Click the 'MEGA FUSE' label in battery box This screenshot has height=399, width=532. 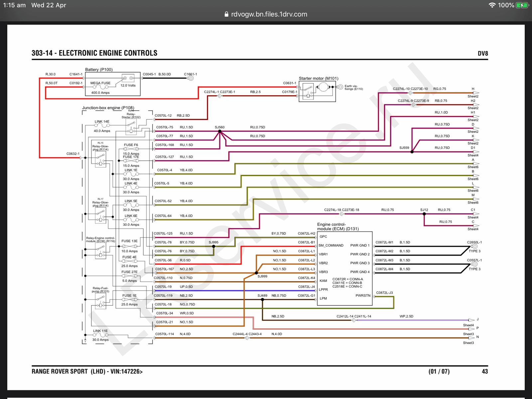(100, 83)
